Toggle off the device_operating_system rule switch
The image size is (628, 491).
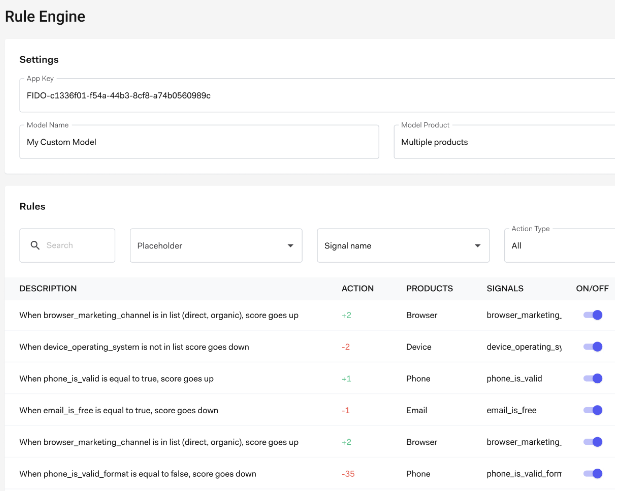pos(593,347)
